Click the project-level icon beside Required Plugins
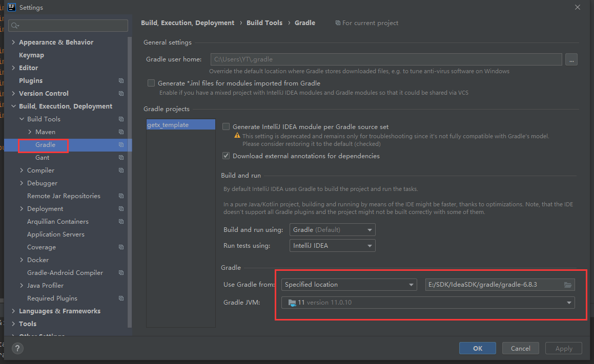This screenshot has width=594, height=364. 121,298
